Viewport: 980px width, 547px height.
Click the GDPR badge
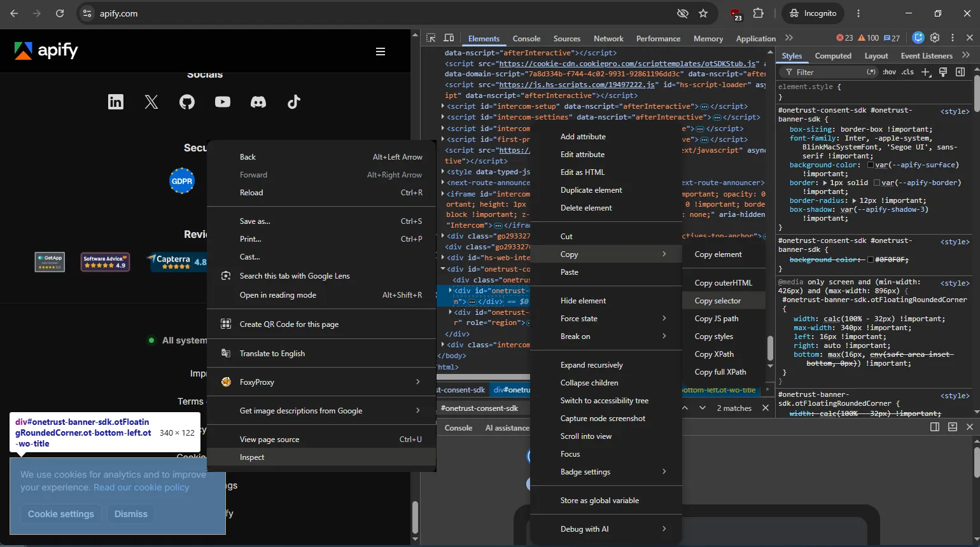[182, 181]
